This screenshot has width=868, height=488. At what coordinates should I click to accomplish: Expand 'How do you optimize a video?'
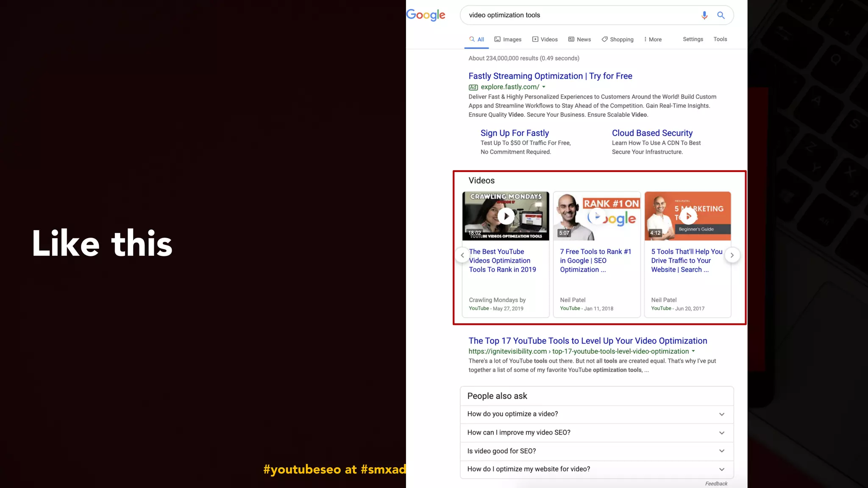pyautogui.click(x=721, y=414)
